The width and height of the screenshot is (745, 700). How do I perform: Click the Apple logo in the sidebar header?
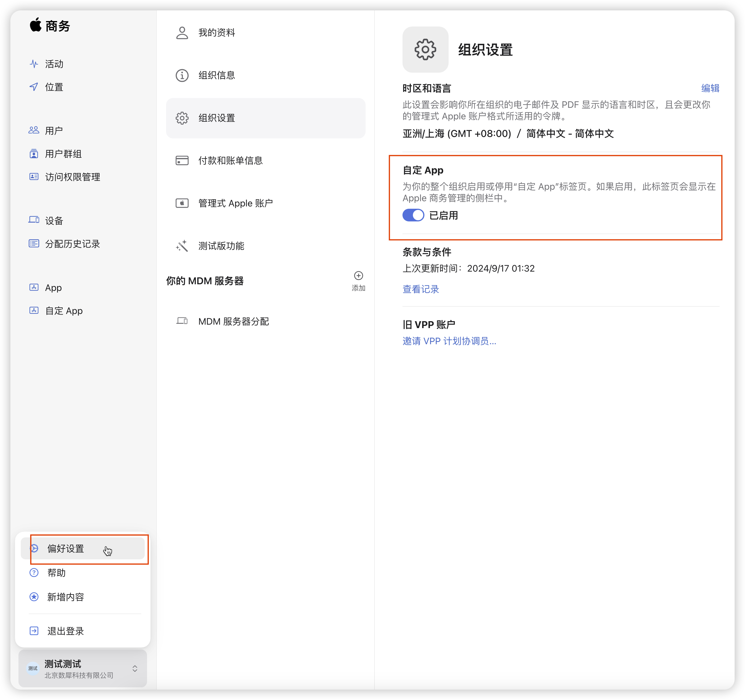coord(35,25)
